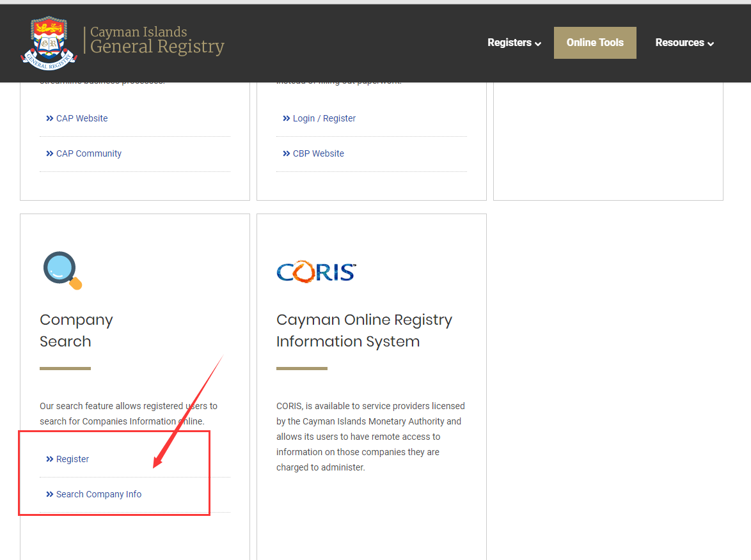
Task: Select the Online Tools menu item
Action: pyautogui.click(x=595, y=43)
